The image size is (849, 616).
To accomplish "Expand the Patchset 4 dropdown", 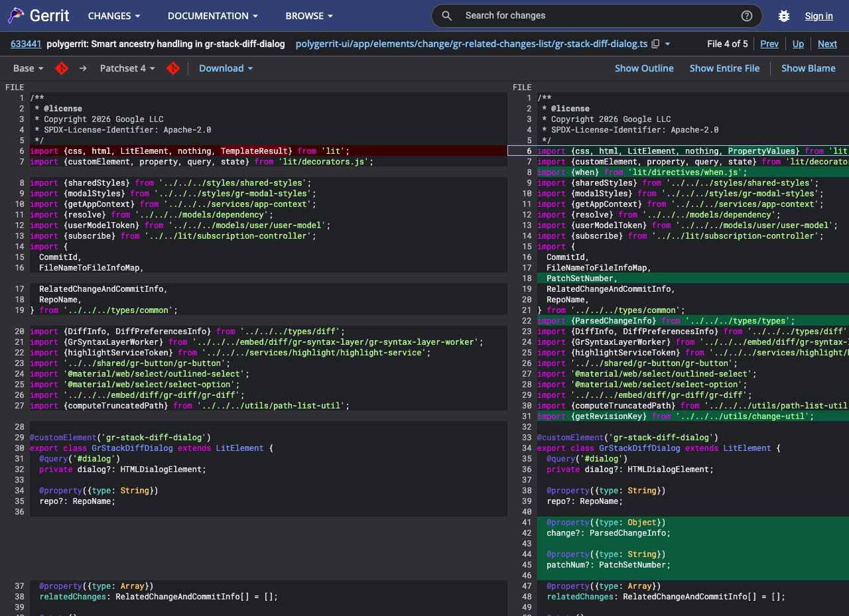I will [x=128, y=68].
